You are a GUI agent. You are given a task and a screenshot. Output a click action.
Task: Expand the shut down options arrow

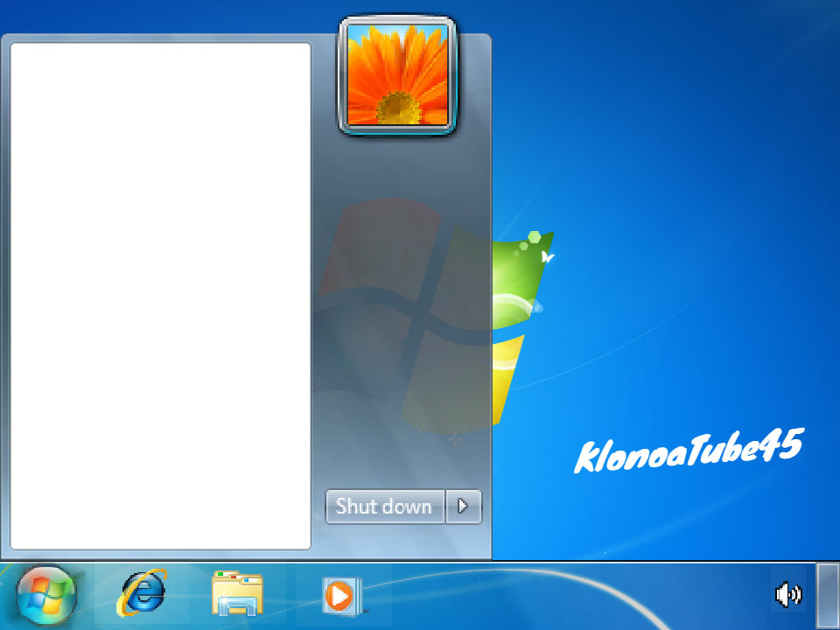pyautogui.click(x=464, y=507)
